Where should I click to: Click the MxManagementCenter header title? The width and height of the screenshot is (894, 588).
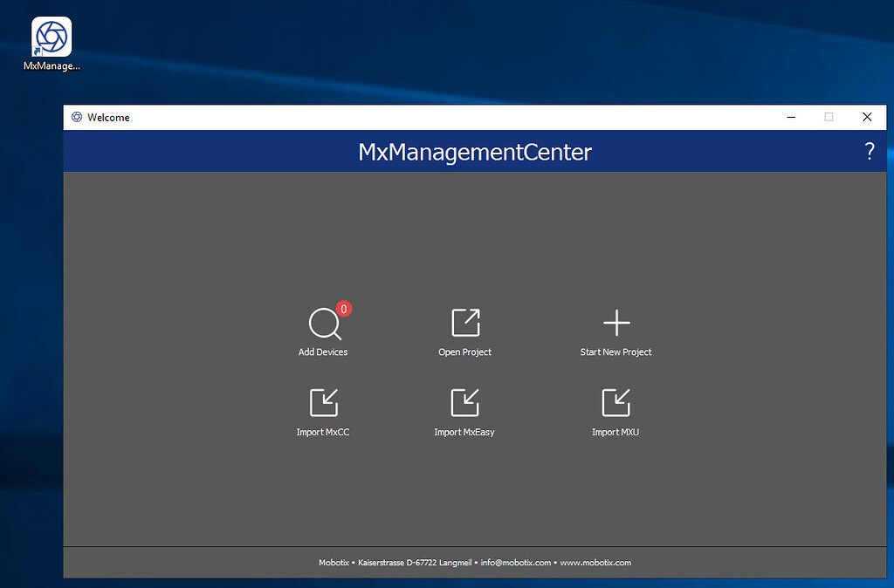pos(475,152)
